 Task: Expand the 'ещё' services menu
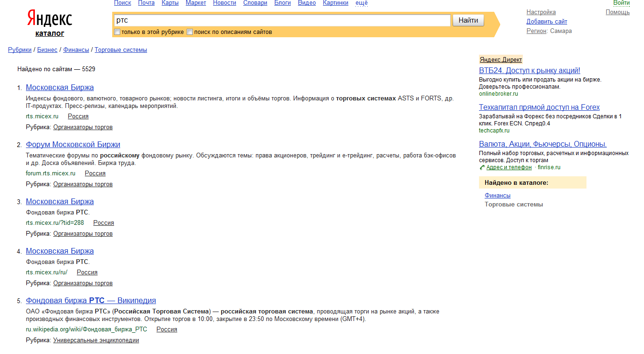[x=362, y=3]
